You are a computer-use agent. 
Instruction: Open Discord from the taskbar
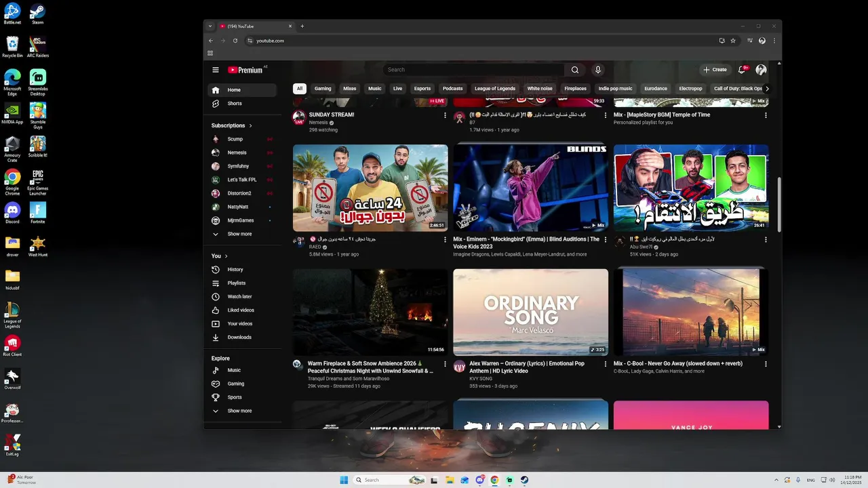[x=480, y=480]
